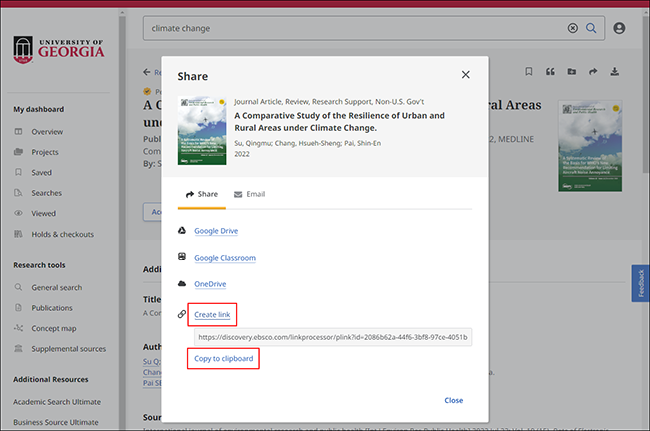Image resolution: width=650 pixels, height=431 pixels.
Task: Click the Overview icon in dashboard sidebar
Action: click(x=18, y=131)
